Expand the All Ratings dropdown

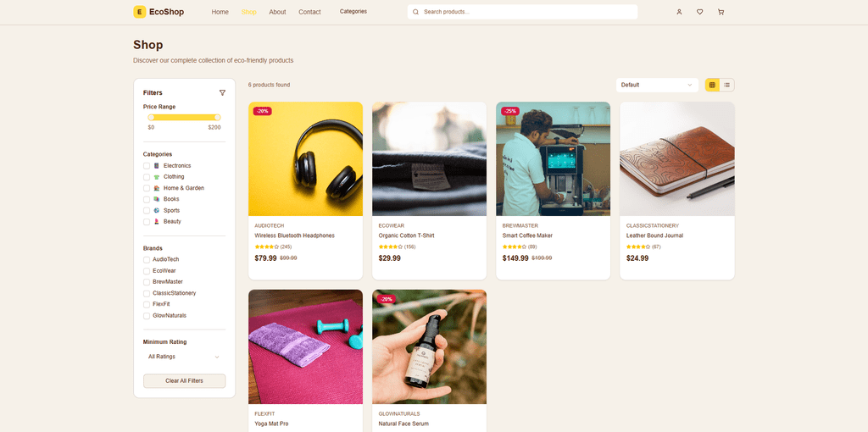coord(184,357)
